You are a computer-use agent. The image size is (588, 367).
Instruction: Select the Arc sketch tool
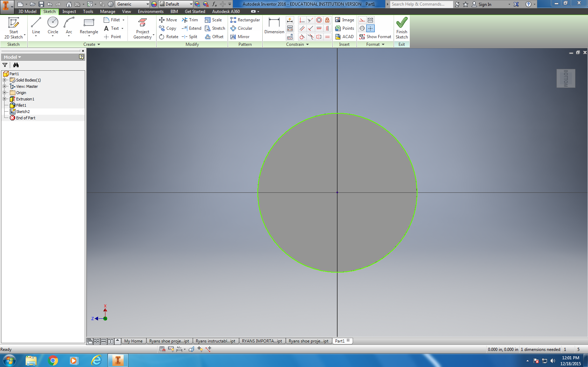pyautogui.click(x=69, y=27)
